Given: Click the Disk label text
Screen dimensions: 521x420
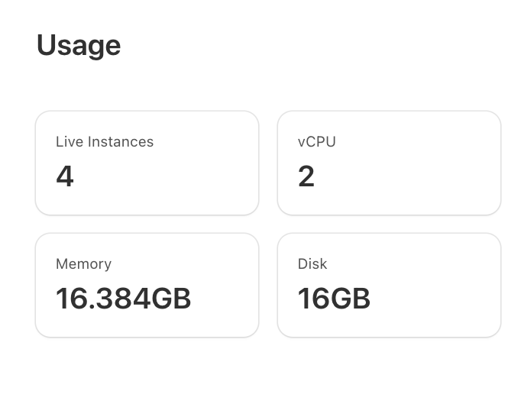Looking at the screenshot, I should (x=312, y=264).
